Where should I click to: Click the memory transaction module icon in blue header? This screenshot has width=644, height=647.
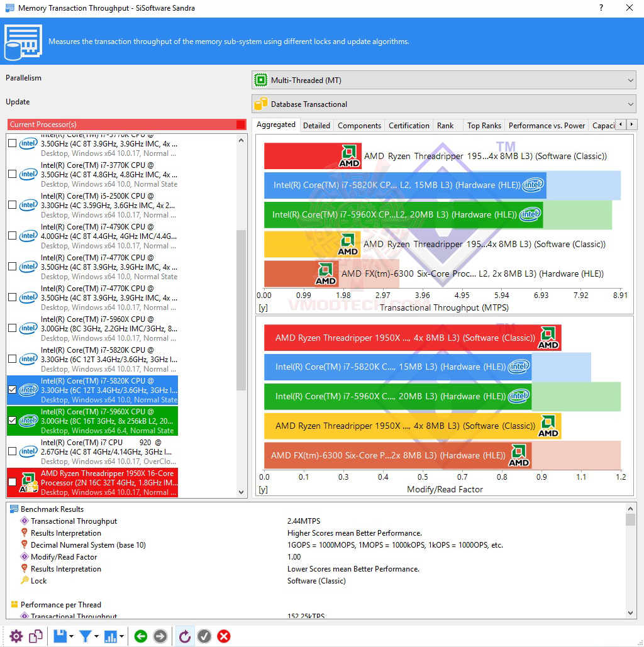coord(23,42)
